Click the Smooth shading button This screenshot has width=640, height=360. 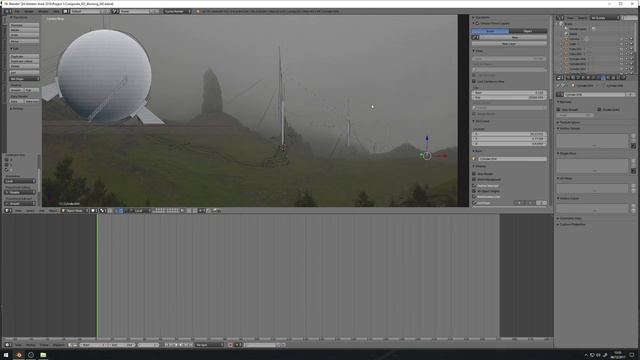click(17, 90)
